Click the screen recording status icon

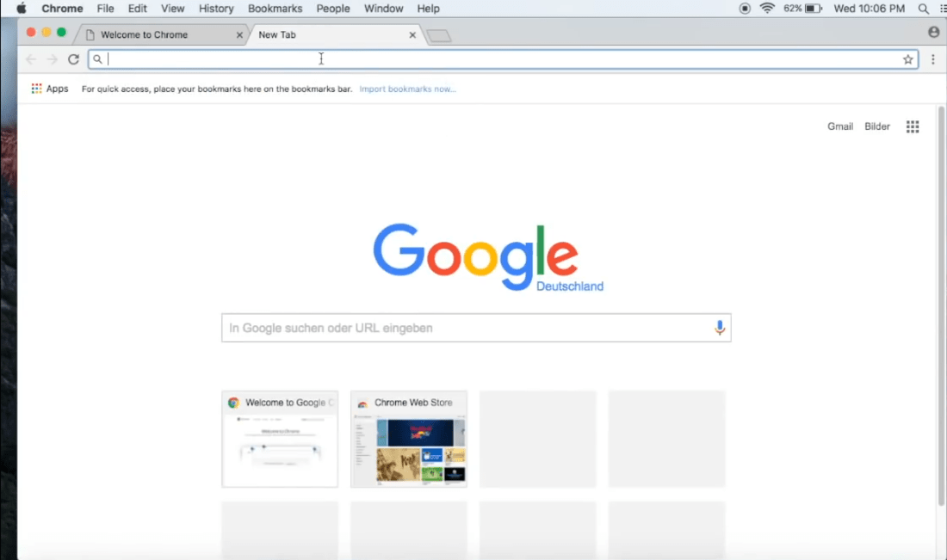click(745, 9)
